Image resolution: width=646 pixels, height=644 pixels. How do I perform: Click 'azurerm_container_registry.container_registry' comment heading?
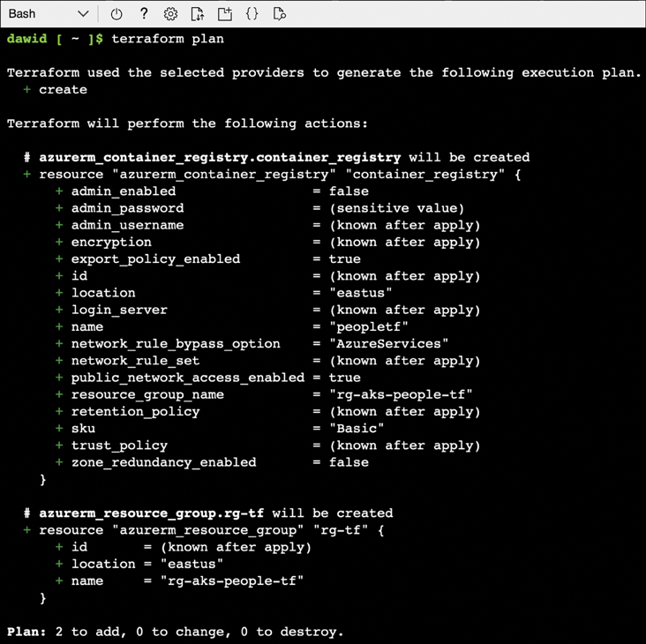tap(219, 157)
